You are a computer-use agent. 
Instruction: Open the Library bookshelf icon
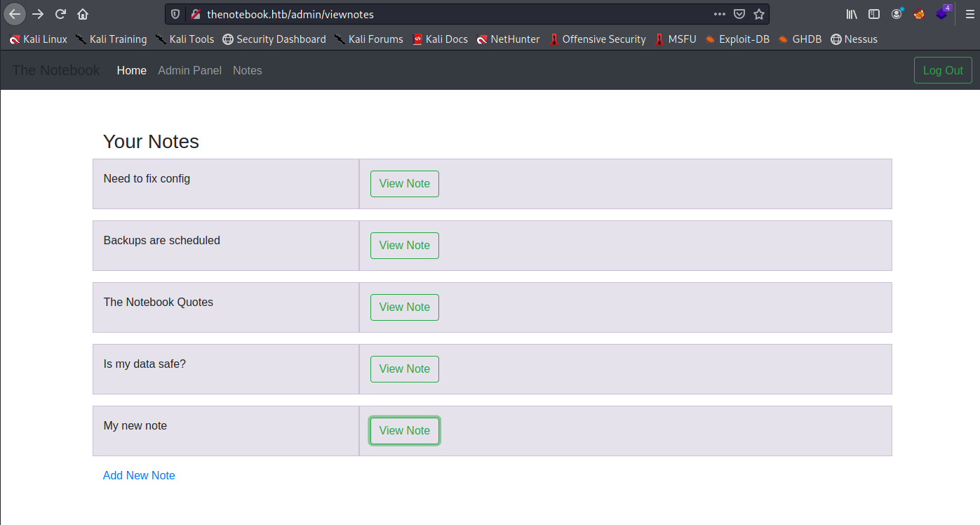852,14
